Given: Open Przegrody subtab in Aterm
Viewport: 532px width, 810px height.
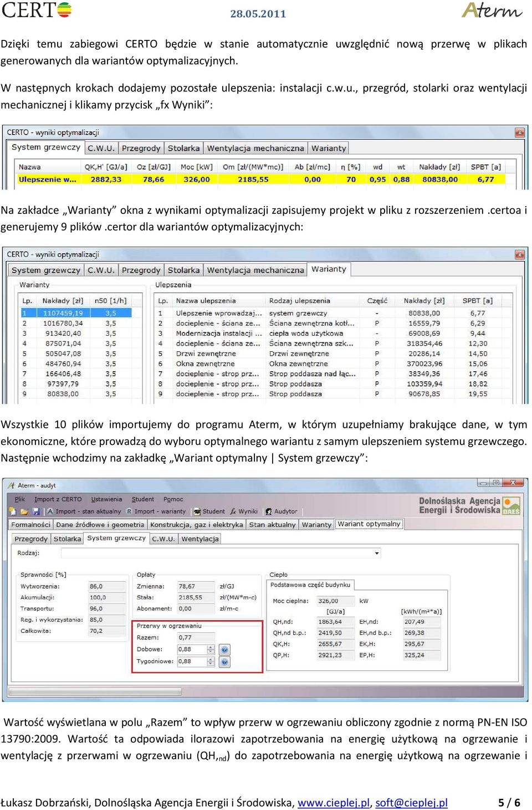Looking at the screenshot, I should point(31,539).
